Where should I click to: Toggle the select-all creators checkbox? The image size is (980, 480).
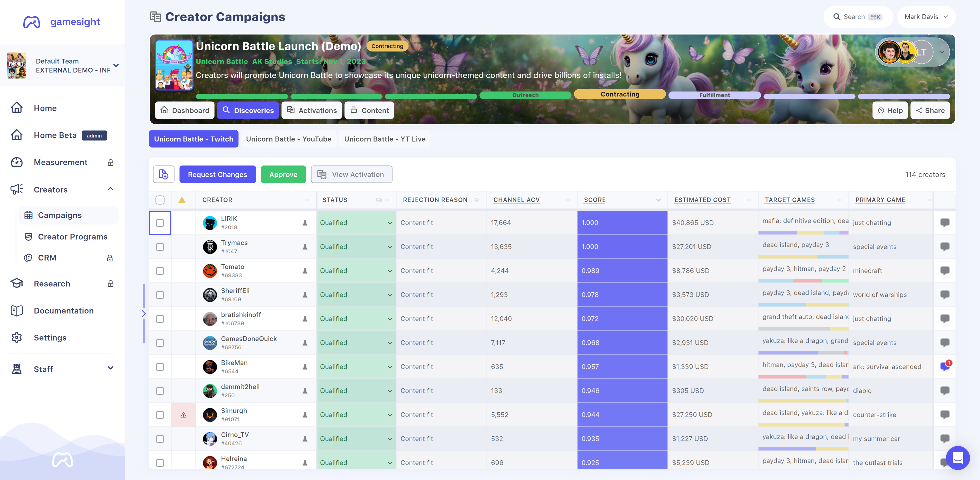click(160, 200)
